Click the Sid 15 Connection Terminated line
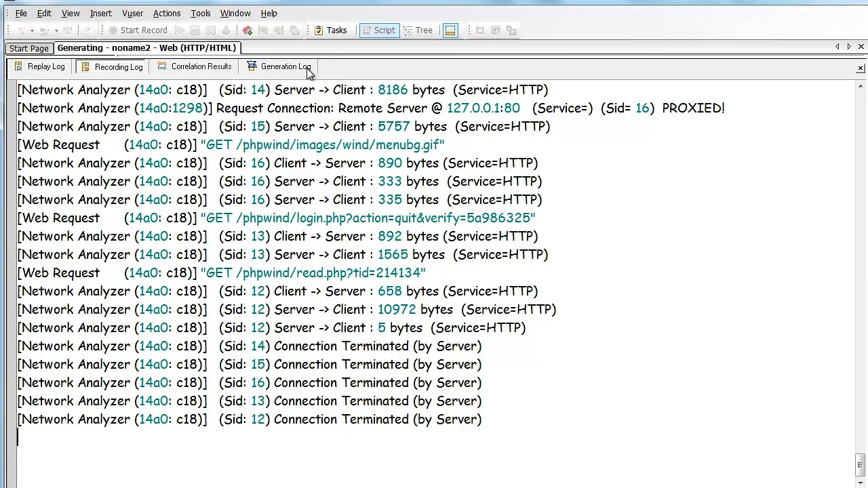868x488 pixels. tap(250, 364)
